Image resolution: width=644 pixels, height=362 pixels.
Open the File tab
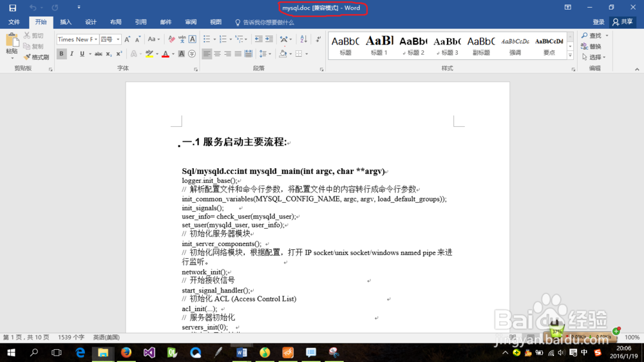[14, 22]
